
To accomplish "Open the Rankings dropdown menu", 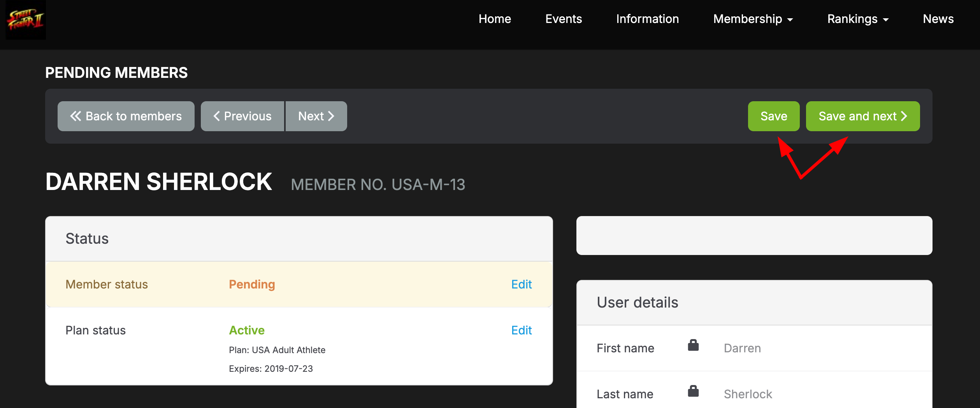I will click(858, 19).
